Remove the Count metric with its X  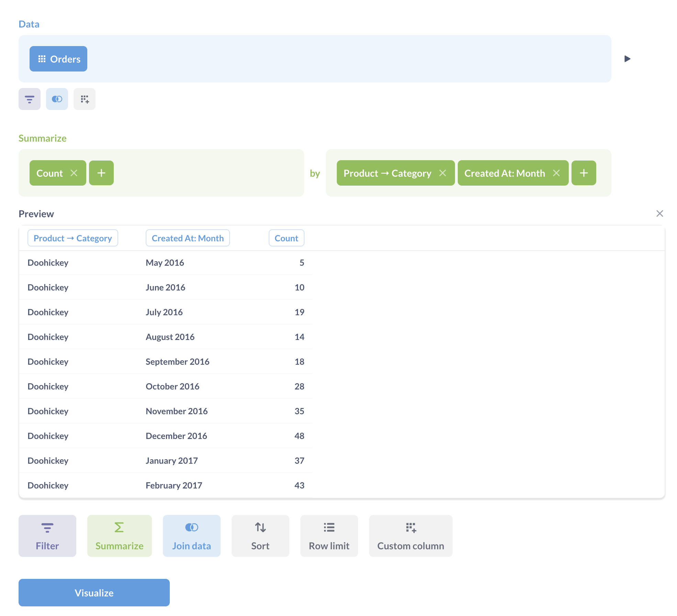point(74,173)
